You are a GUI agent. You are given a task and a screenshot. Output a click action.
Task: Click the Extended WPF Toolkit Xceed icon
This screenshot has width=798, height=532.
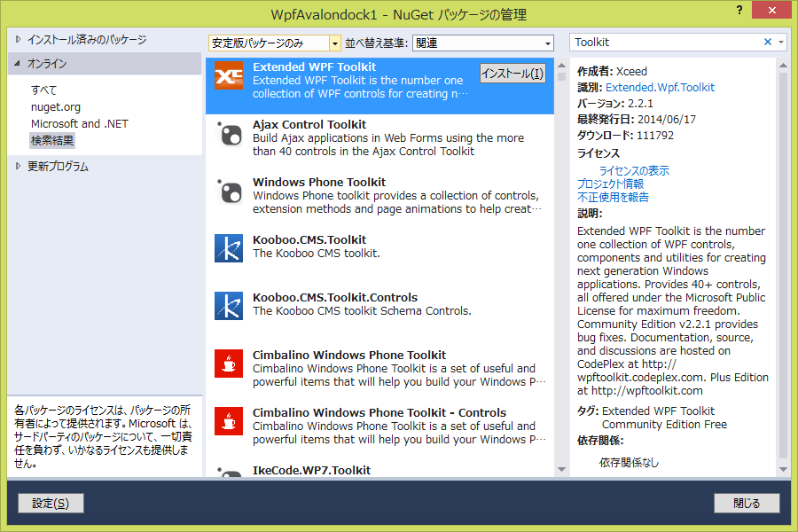tap(229, 75)
